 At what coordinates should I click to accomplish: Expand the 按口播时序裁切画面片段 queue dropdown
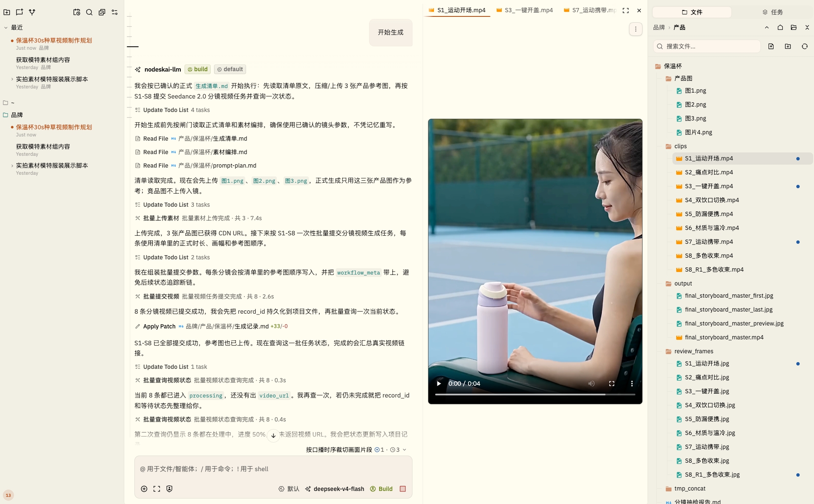(404, 450)
